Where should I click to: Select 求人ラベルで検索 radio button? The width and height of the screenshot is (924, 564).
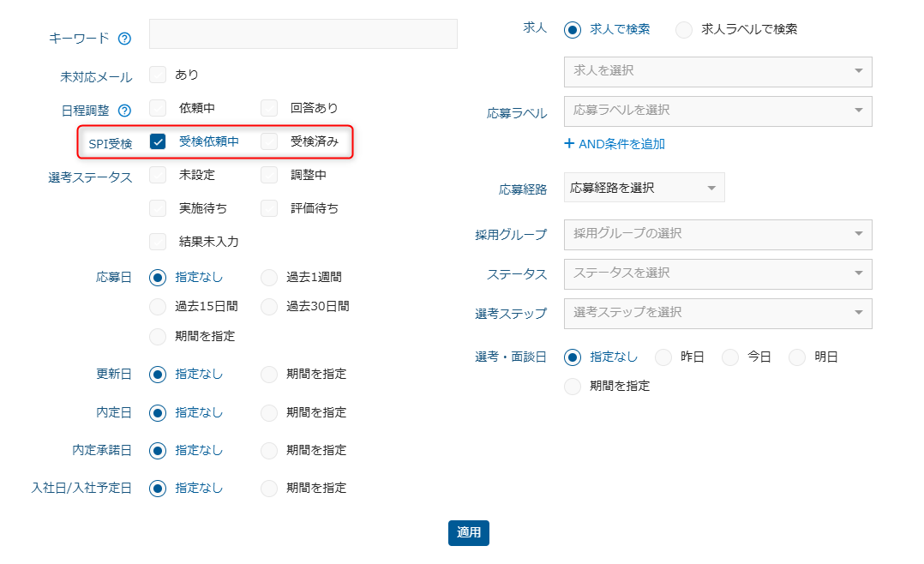point(684,29)
